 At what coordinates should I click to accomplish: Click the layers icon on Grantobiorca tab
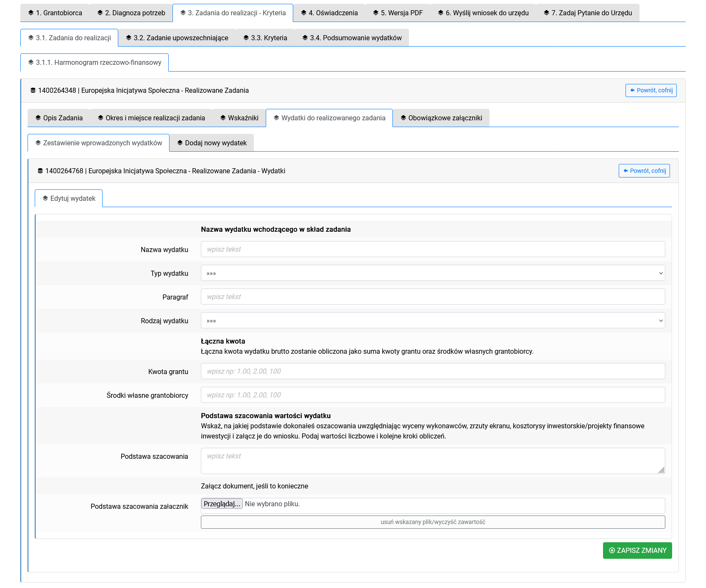(x=31, y=13)
